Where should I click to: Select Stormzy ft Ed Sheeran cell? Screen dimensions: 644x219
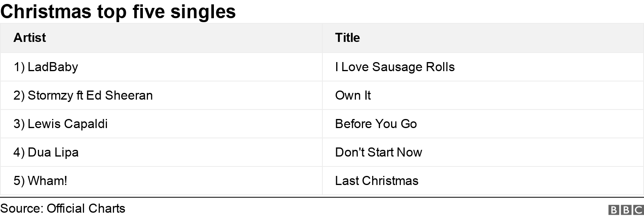[x=83, y=95]
